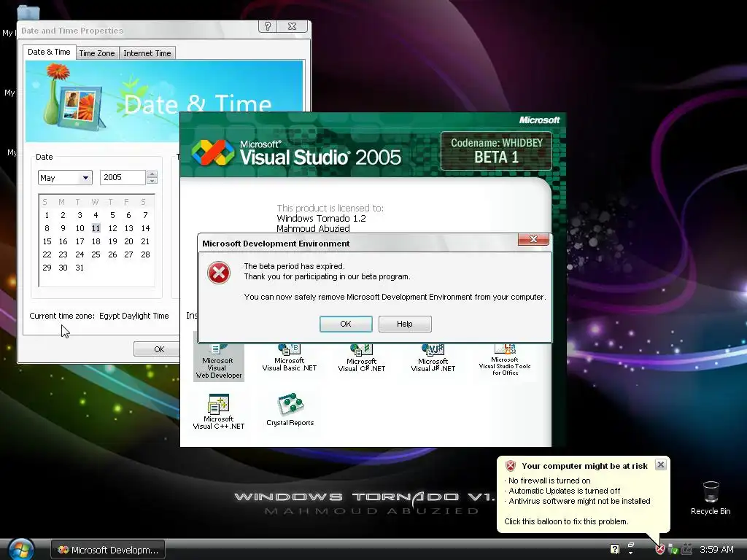The height and width of the screenshot is (560, 747).
Task: Click the 3:59 AM taskbar clock
Action: pyautogui.click(x=716, y=550)
